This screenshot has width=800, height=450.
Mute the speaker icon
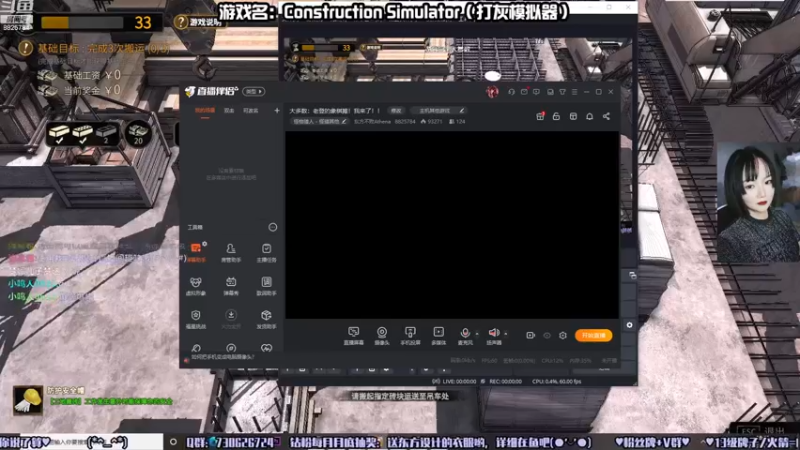pos(493,333)
